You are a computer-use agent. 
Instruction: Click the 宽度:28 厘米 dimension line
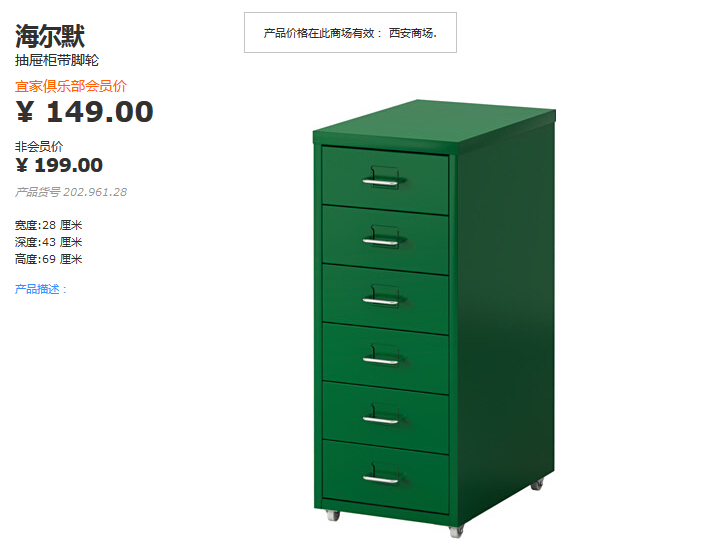point(48,225)
